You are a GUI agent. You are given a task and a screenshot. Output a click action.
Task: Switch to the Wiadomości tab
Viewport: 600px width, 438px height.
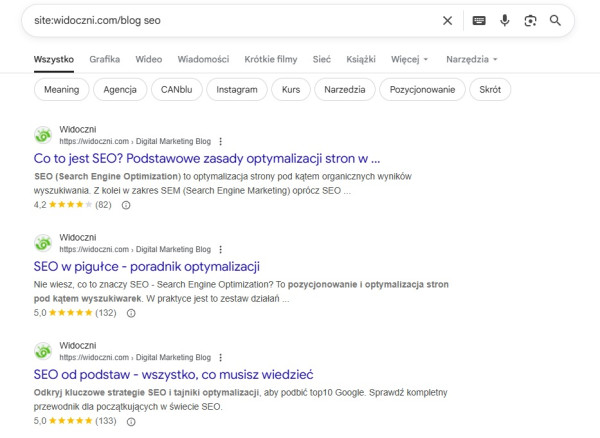tap(202, 59)
